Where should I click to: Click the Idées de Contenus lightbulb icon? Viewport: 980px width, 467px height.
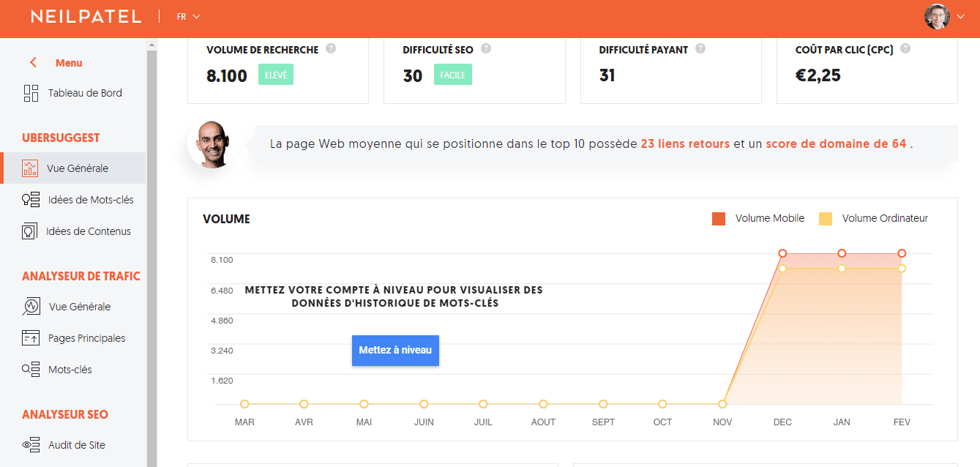pos(30,231)
